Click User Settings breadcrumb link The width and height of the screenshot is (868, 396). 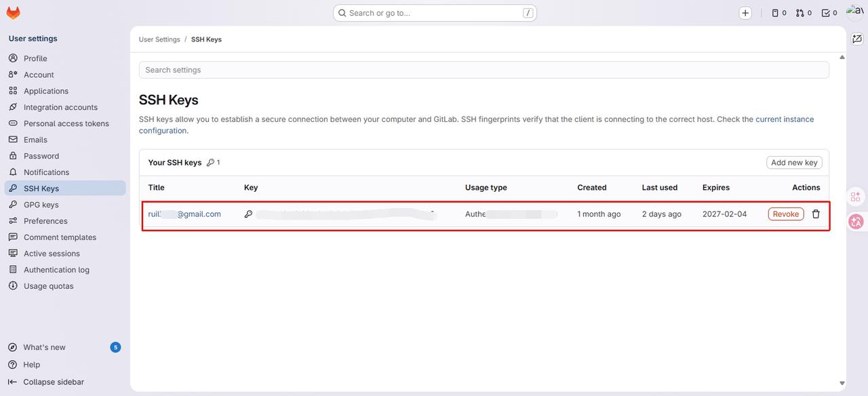click(159, 39)
